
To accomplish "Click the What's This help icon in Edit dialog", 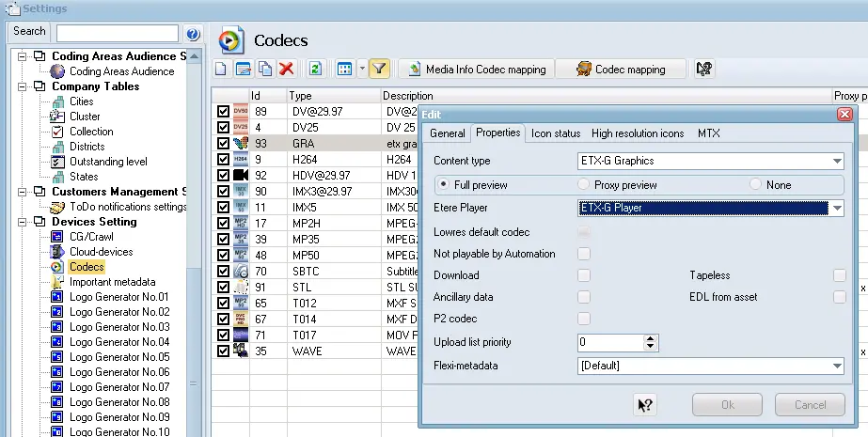I will (645, 405).
